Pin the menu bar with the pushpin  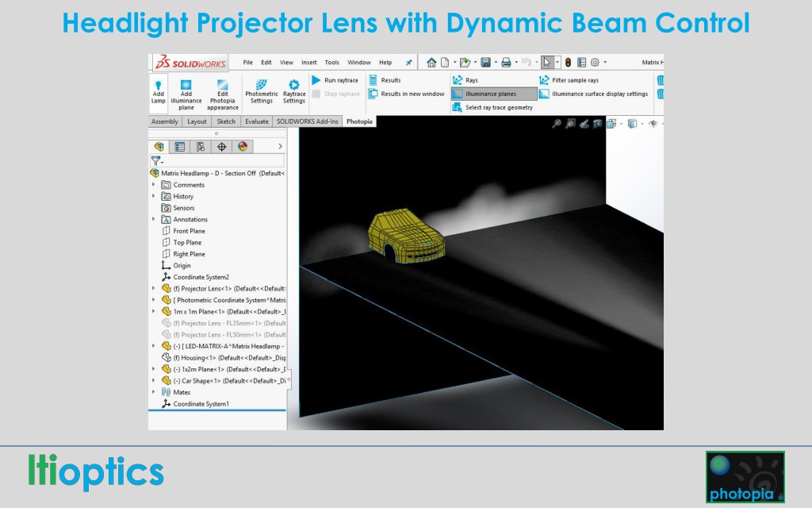[408, 63]
